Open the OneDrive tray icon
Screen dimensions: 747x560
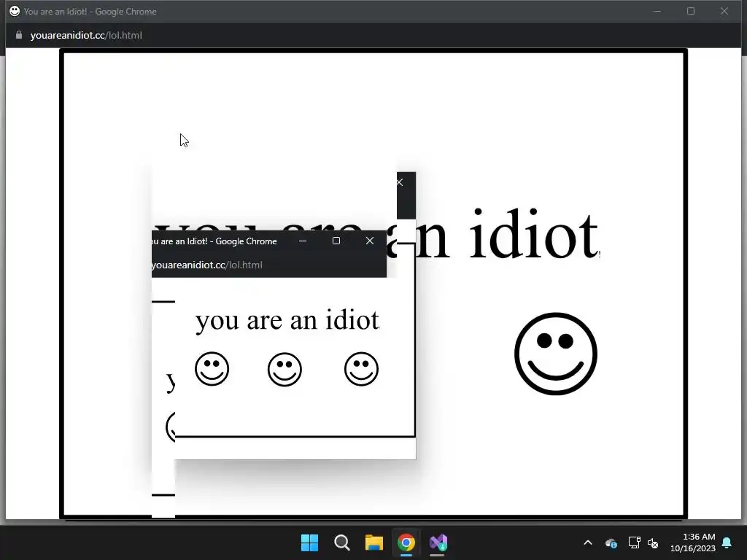tap(611, 542)
